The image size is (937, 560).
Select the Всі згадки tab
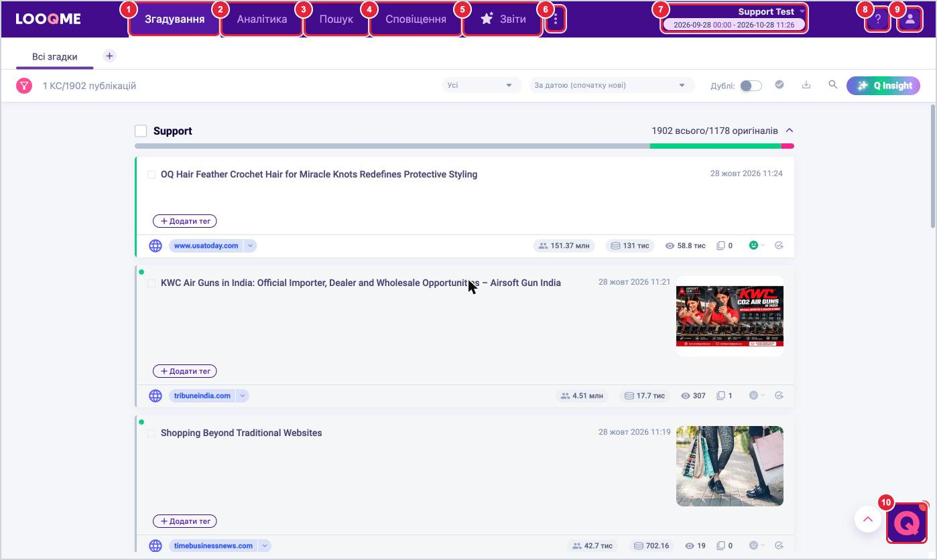point(55,57)
